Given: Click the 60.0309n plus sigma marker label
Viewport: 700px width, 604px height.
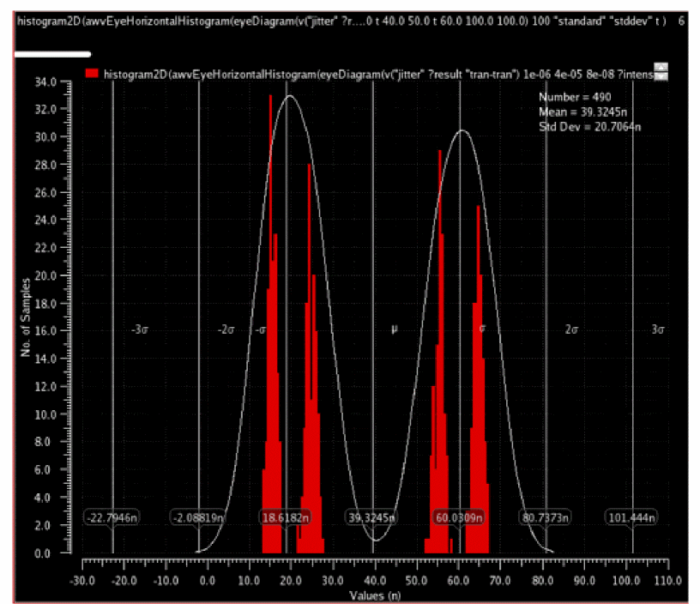Looking at the screenshot, I should [459, 518].
